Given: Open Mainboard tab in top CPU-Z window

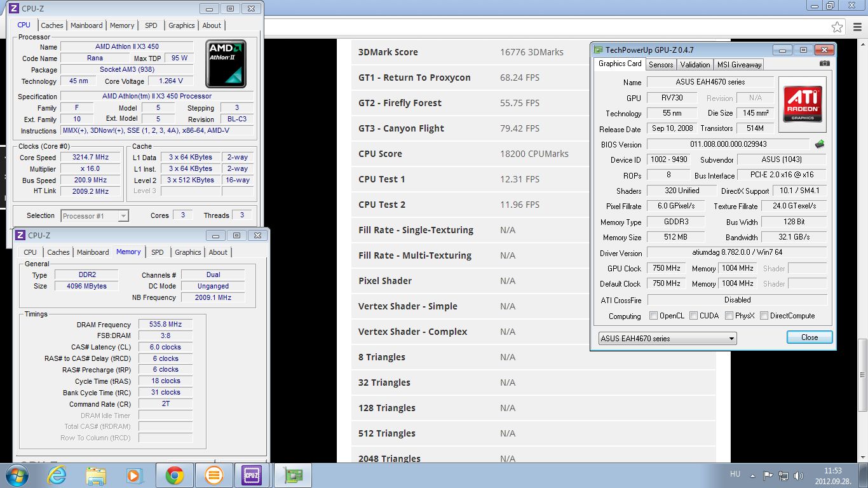Looking at the screenshot, I should 86,25.
